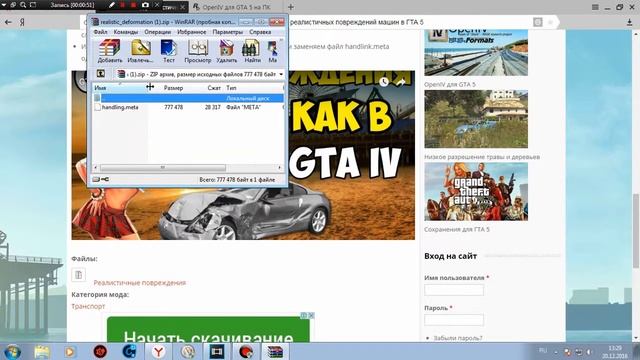
Task: Click the recorder pause button
Action: tap(122, 5)
